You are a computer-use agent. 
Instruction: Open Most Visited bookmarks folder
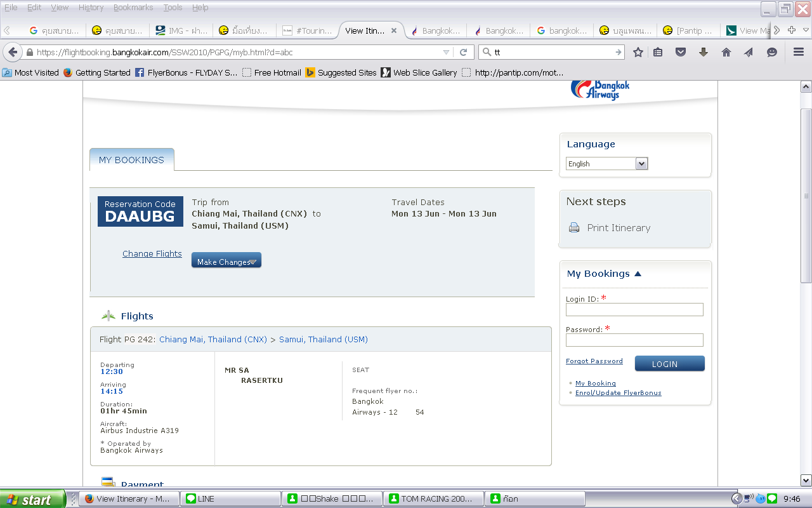(30, 72)
